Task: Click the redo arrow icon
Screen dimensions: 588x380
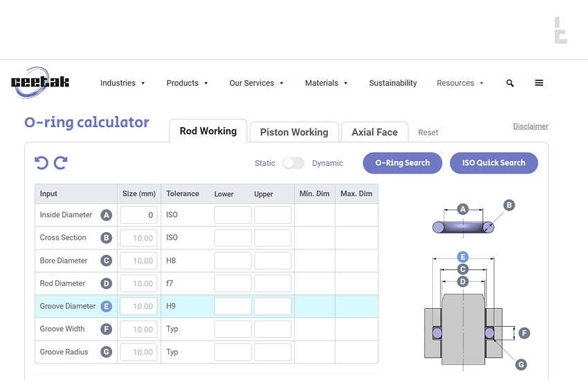Action: pyautogui.click(x=61, y=163)
